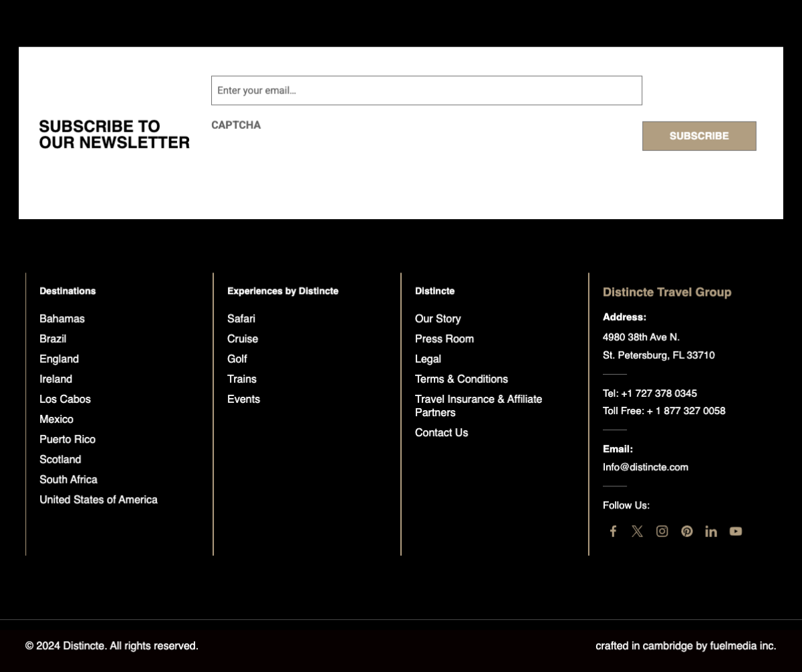
Task: Open the England destination link
Action: 59,359
